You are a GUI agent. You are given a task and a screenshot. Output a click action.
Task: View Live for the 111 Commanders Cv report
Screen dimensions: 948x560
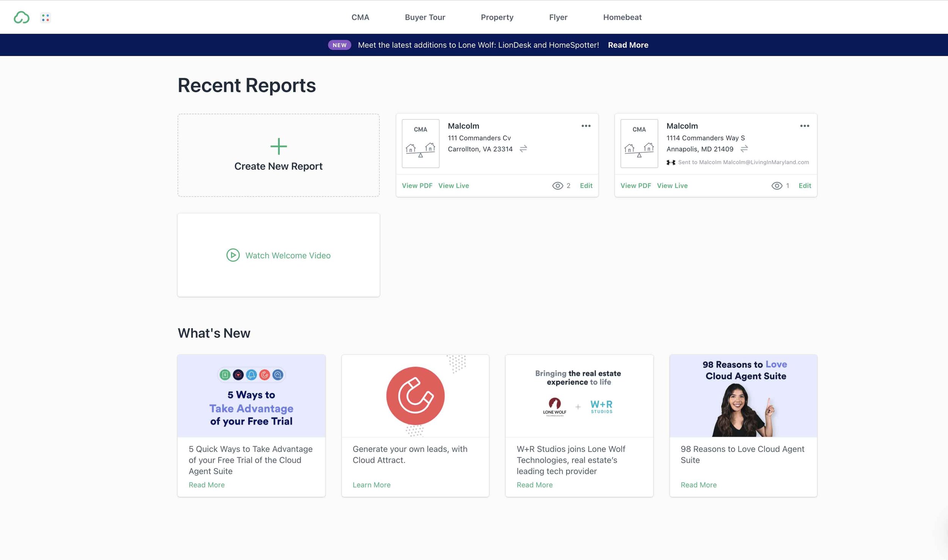(454, 186)
